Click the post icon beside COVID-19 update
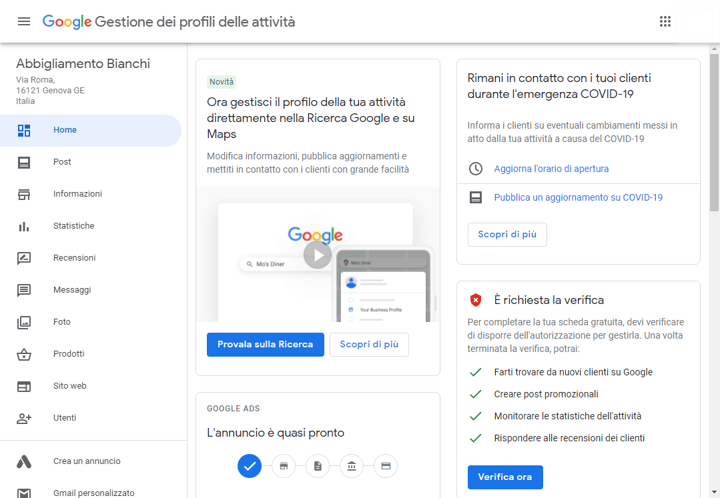 click(x=475, y=197)
